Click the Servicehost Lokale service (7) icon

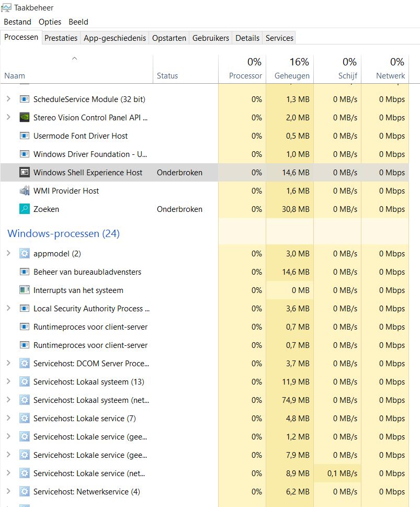coord(25,419)
